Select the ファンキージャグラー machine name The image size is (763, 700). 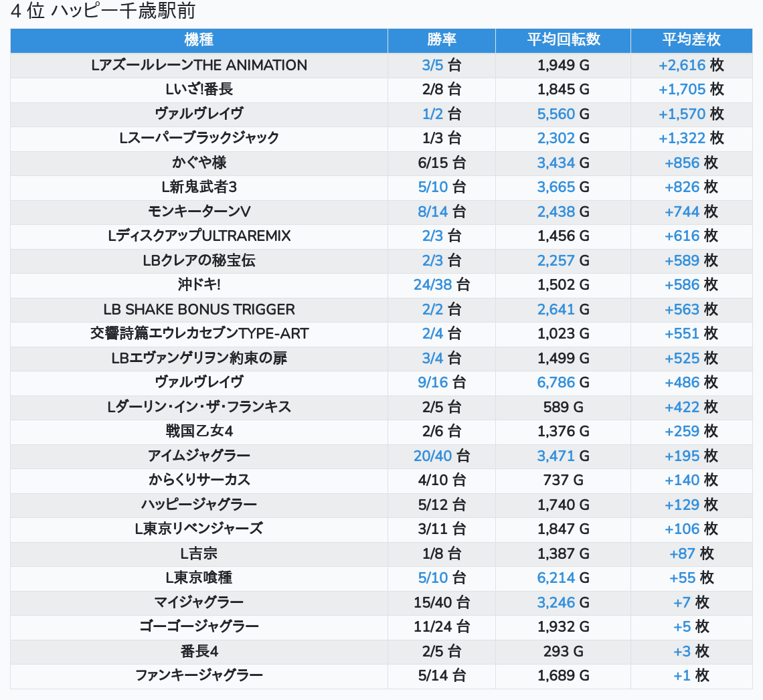click(199, 675)
